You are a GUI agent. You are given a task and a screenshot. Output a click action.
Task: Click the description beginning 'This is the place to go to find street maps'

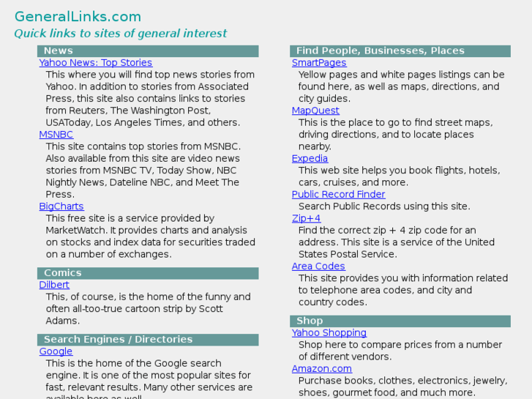(x=396, y=135)
